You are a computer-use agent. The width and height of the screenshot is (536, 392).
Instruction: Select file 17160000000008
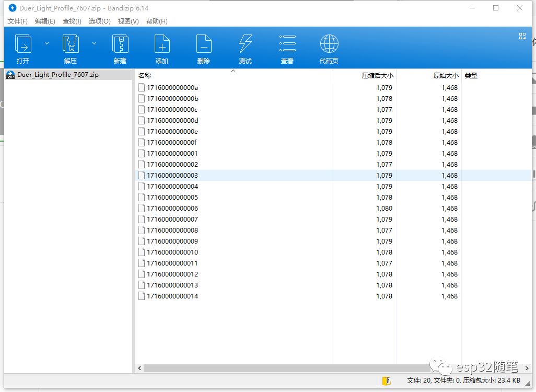172,230
